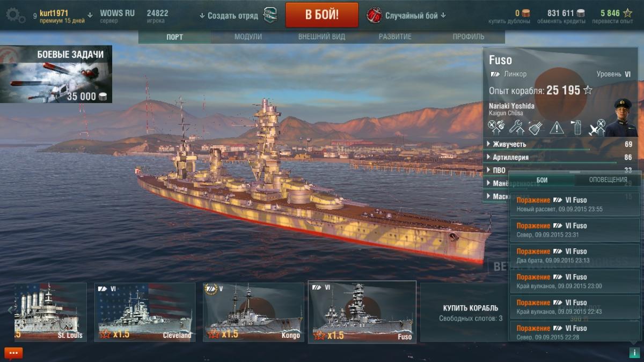This screenshot has width=644, height=362.
Task: Open the orange chat bubble icon
Action: 13,353
